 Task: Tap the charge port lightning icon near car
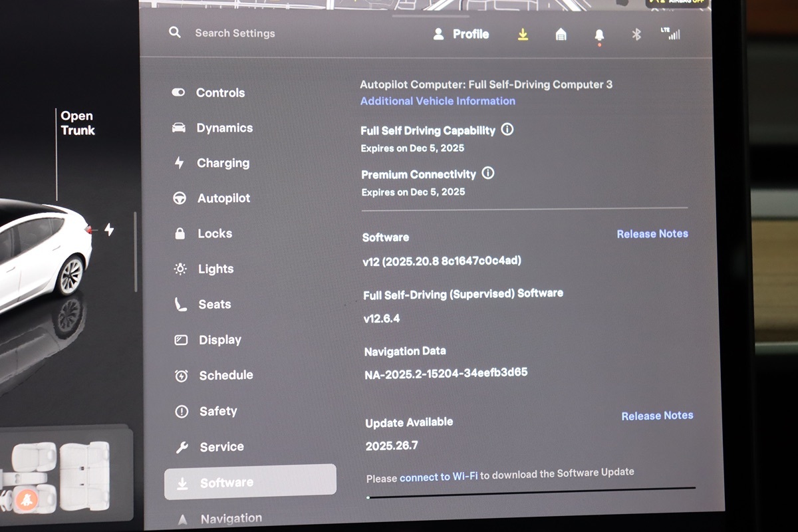109,230
